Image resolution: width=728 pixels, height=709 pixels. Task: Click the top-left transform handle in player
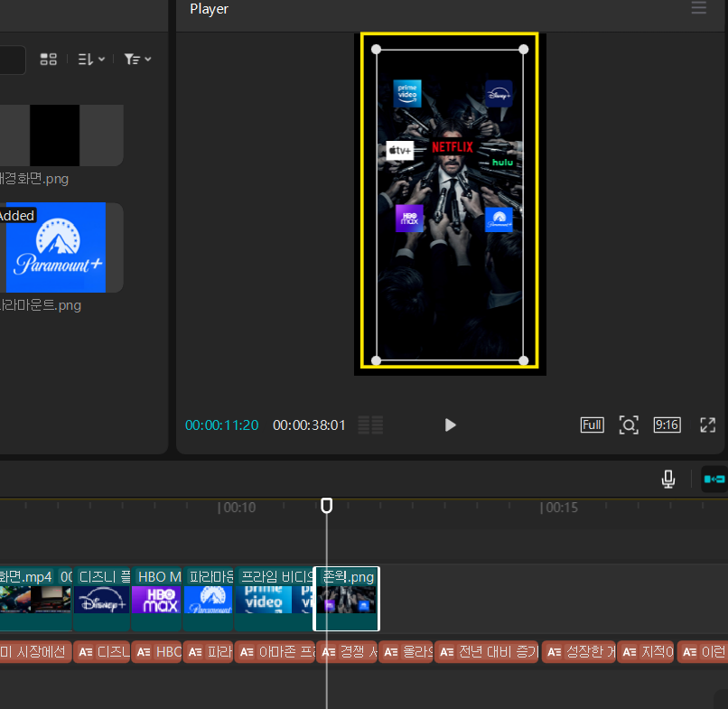[x=377, y=49]
